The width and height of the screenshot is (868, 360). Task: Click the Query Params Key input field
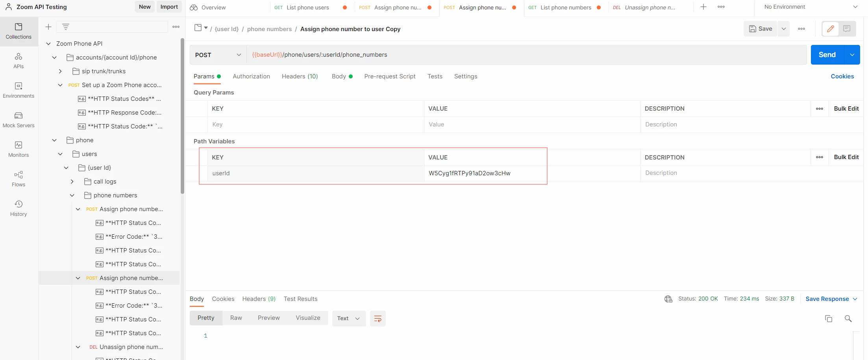pos(316,124)
